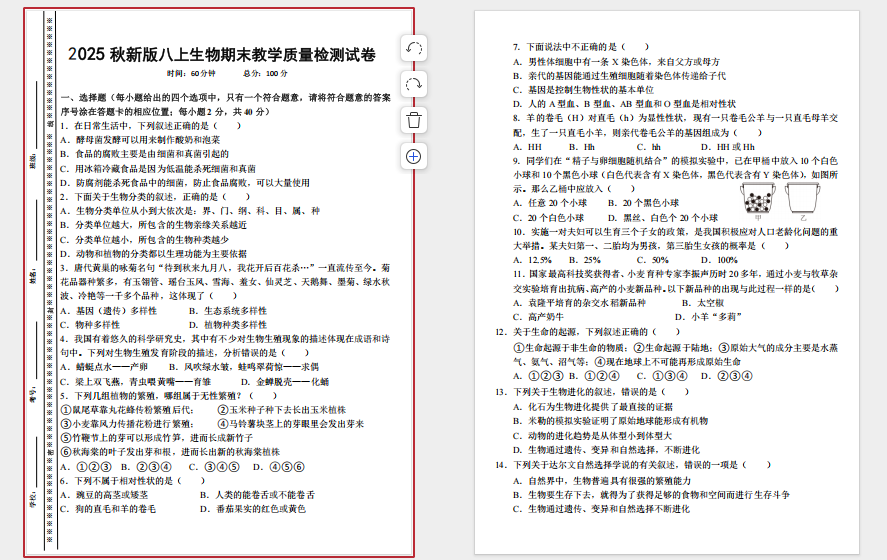Image resolution: width=887 pixels, height=560 pixels.
Task: Click question 1 about daily life
Action: coord(150,126)
